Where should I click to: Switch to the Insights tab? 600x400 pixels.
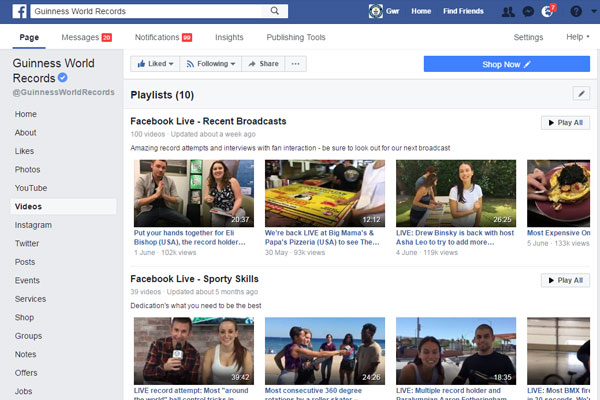tap(229, 37)
